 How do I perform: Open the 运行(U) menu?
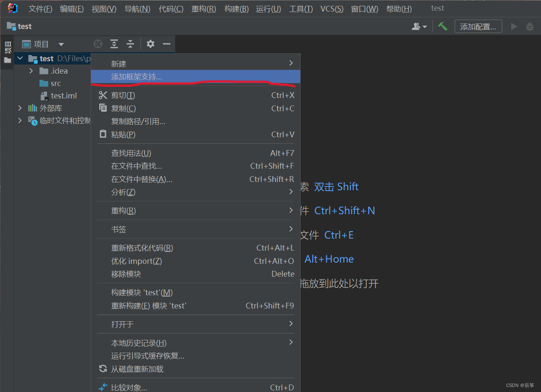(268, 9)
